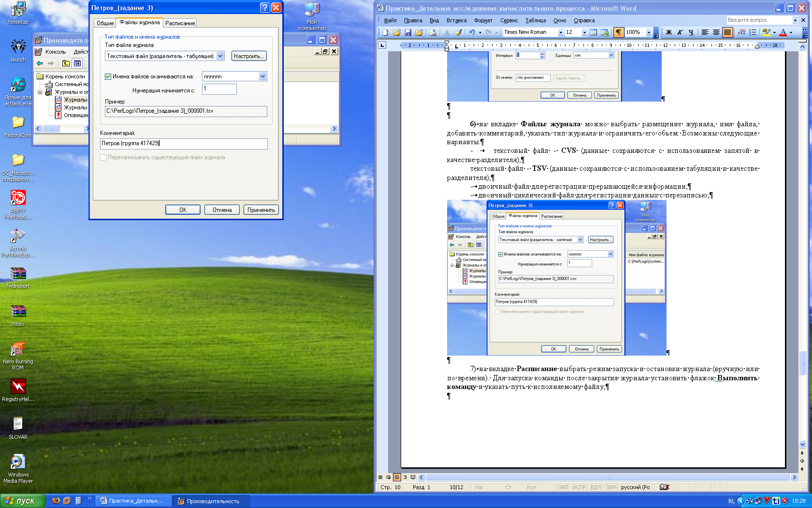812x508 pixels.
Task: Apply the red font color (A) button
Action: 783,32
